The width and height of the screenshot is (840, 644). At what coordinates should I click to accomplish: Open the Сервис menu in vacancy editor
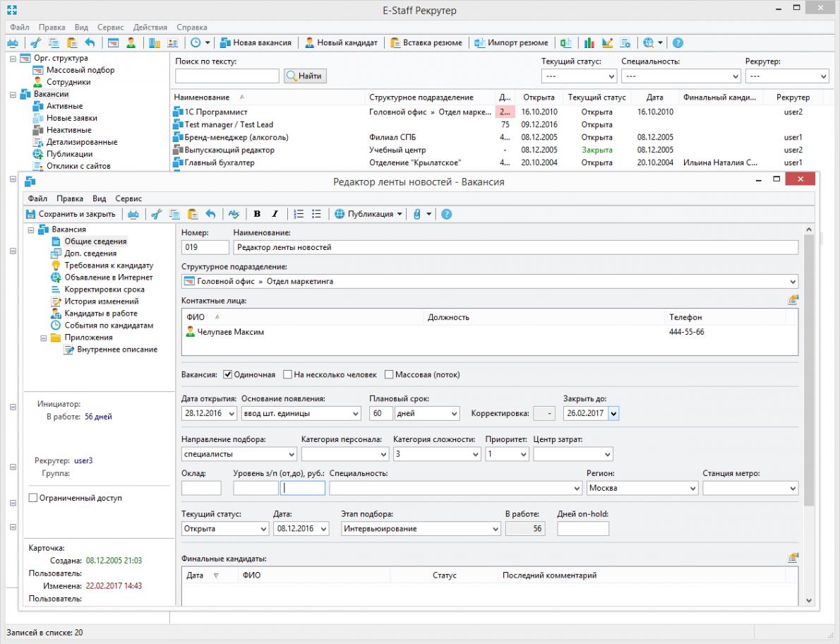tap(128, 198)
